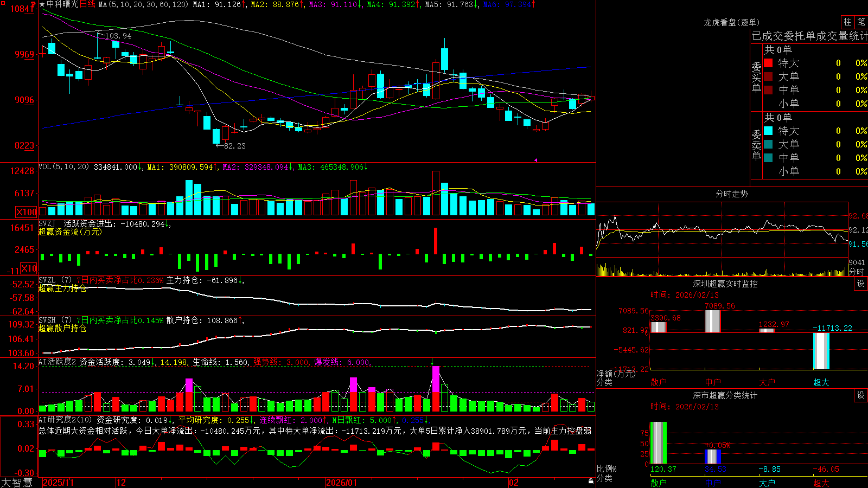The height and width of the screenshot is (488, 868).
Task: Click the X100 scale box on volume axis
Action: [26, 212]
